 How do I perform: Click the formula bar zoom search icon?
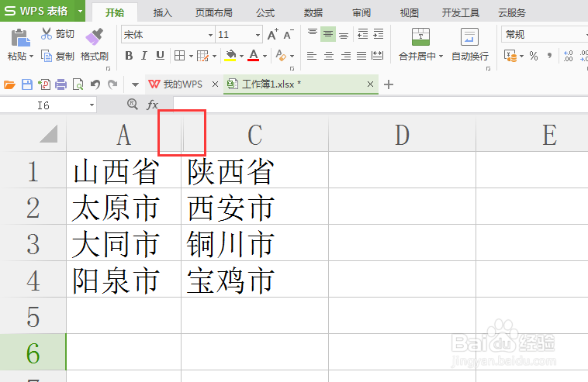tap(133, 104)
